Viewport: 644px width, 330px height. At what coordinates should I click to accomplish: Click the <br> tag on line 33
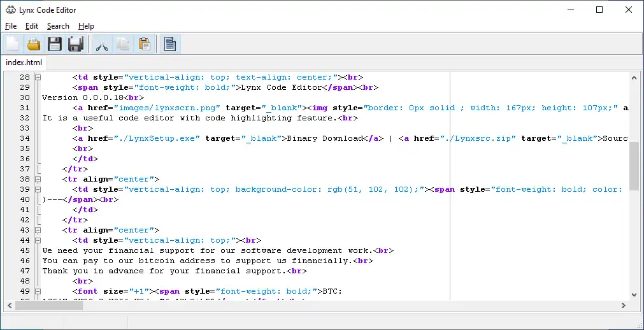(x=83, y=128)
